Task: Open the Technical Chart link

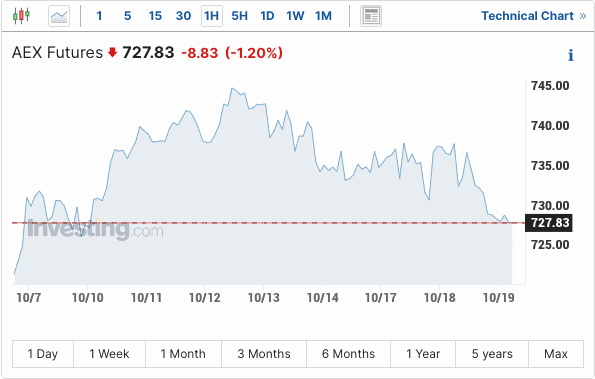Action: tap(534, 16)
